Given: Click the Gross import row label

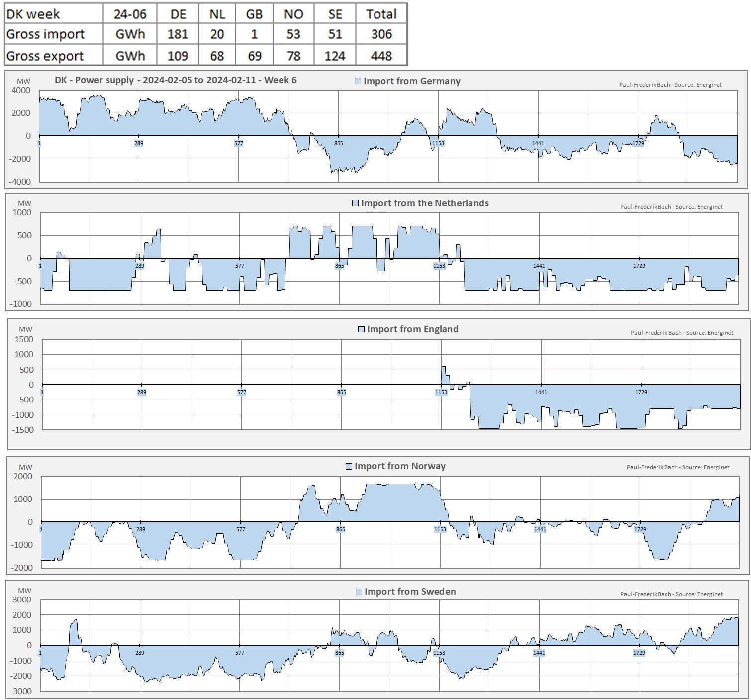Looking at the screenshot, I should click(x=45, y=34).
